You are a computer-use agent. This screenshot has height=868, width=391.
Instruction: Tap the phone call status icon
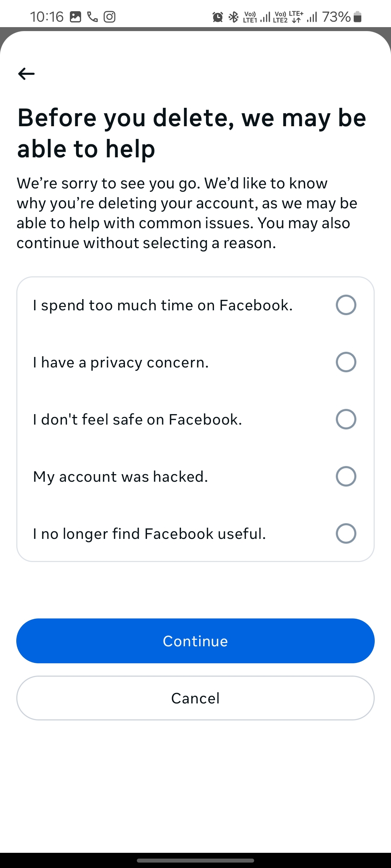[x=93, y=17]
